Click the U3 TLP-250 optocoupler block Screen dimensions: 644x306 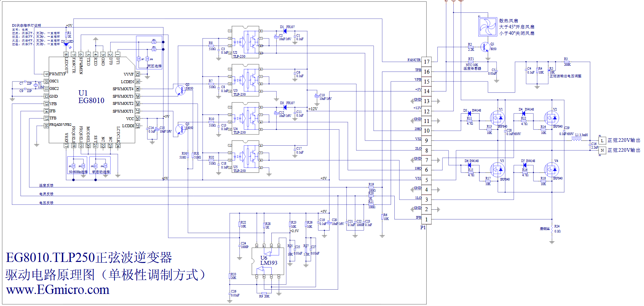(x=245, y=80)
